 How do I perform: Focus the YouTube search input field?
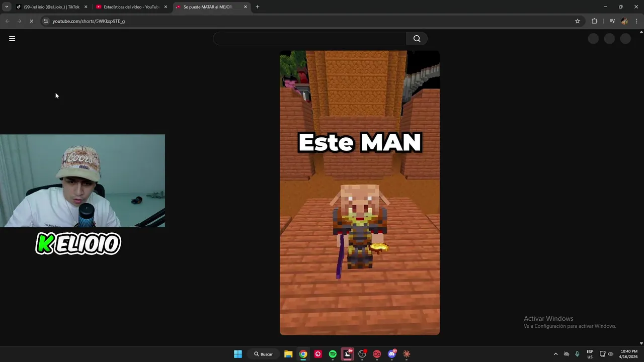click(x=310, y=39)
